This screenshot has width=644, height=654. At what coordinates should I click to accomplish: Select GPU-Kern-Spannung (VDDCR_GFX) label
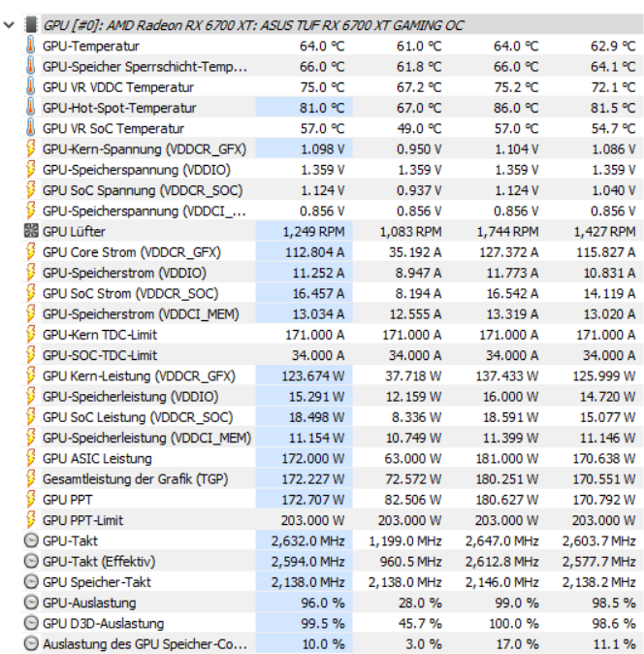[x=145, y=149]
